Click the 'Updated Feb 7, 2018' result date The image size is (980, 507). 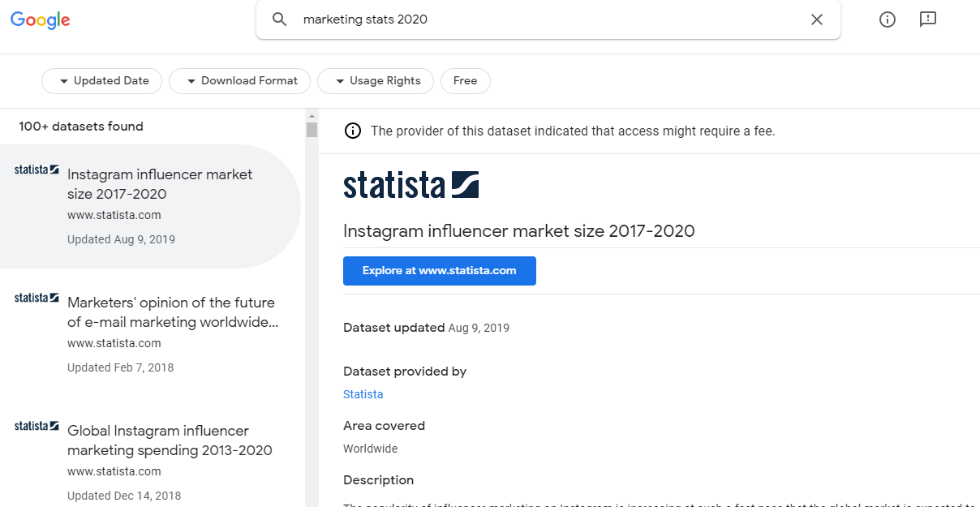tap(121, 367)
